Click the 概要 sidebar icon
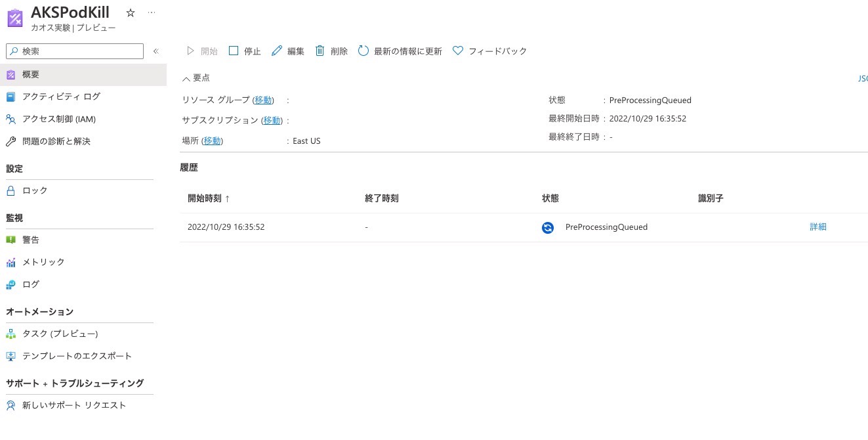 11,75
